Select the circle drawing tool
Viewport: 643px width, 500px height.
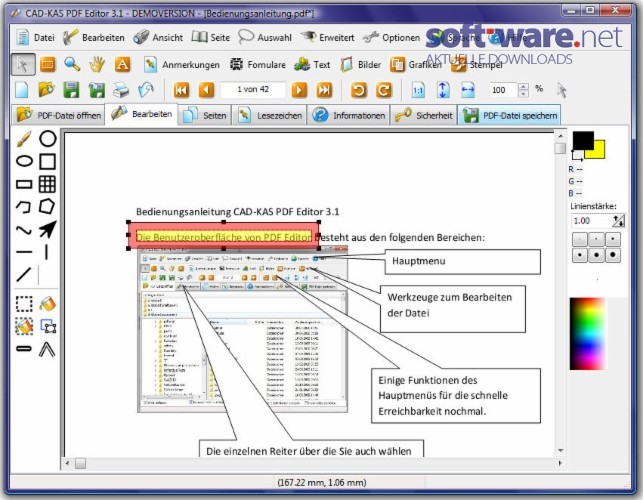point(48,139)
